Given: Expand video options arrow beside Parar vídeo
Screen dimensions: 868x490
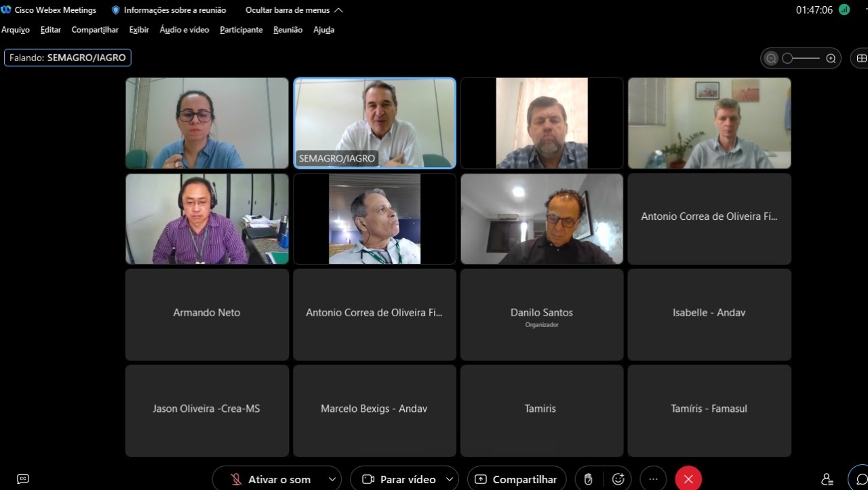Looking at the screenshot, I should 450,479.
